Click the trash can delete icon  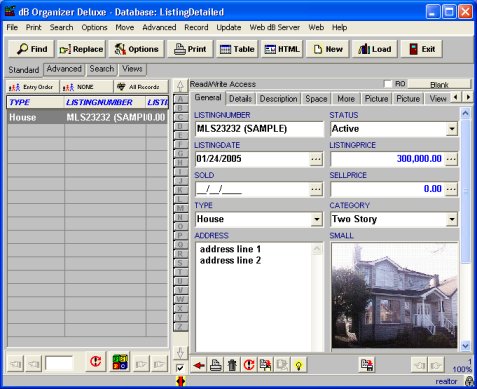[232, 365]
